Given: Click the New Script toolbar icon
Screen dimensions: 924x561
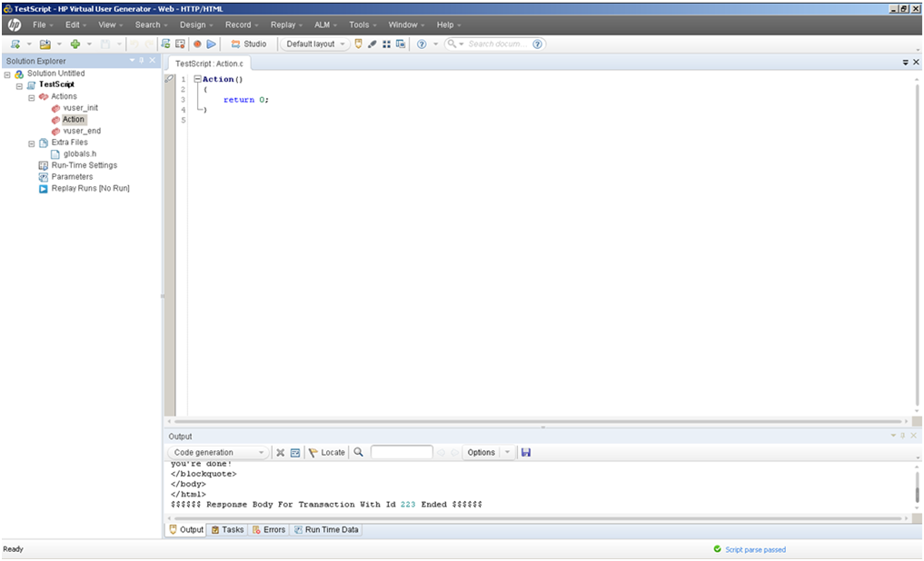Looking at the screenshot, I should [x=15, y=44].
